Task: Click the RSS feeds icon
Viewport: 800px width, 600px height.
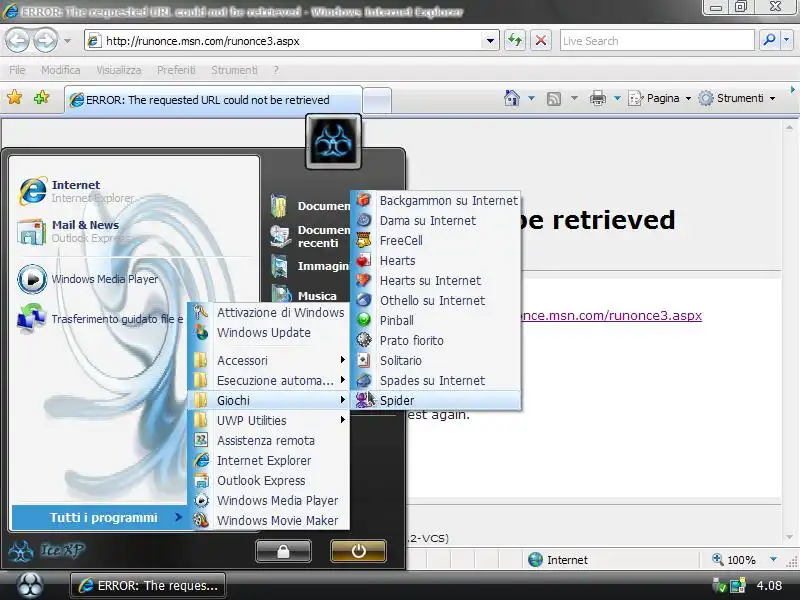Action: pos(554,98)
